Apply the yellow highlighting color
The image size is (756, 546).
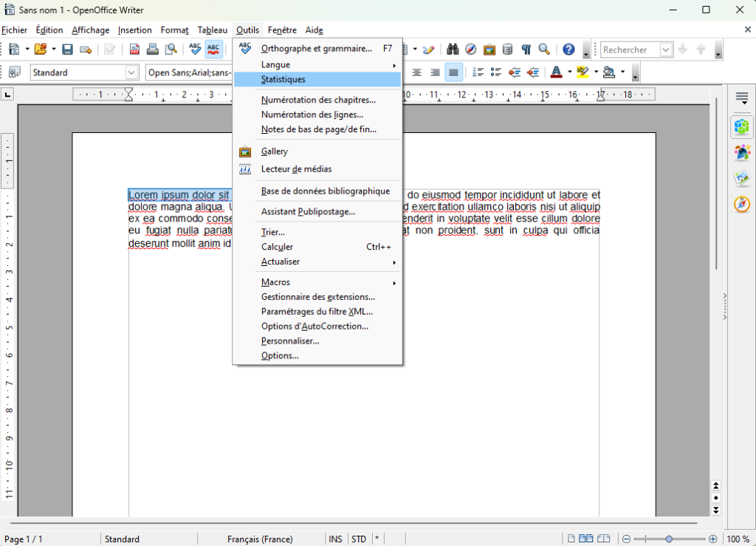coord(583,72)
